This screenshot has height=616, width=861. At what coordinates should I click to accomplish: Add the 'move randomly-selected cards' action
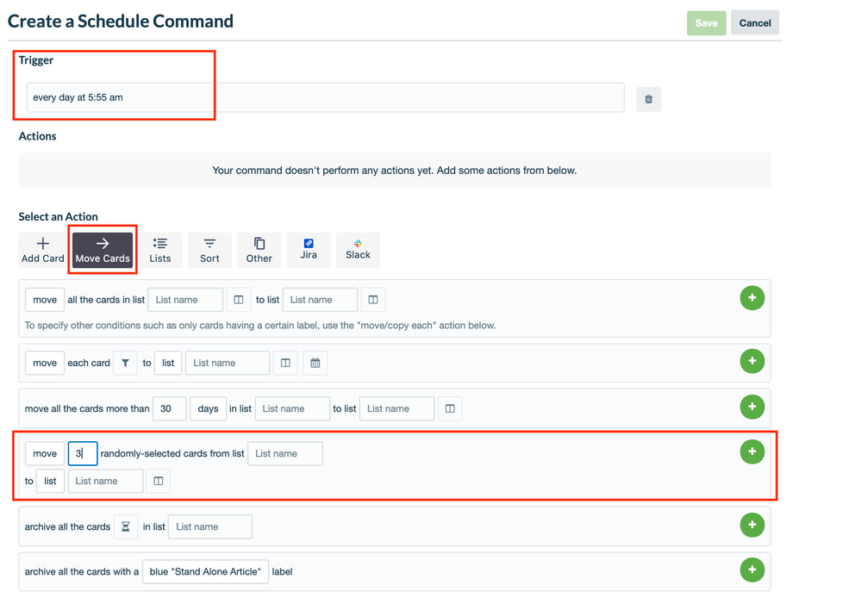752,451
